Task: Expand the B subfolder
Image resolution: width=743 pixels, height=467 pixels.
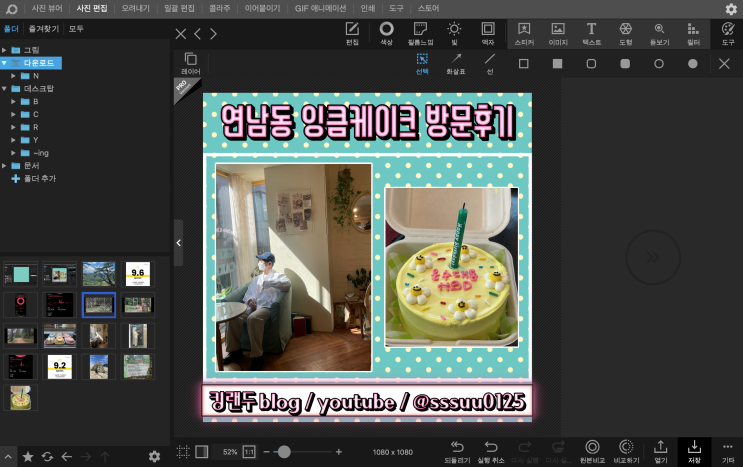Action: tap(13, 101)
